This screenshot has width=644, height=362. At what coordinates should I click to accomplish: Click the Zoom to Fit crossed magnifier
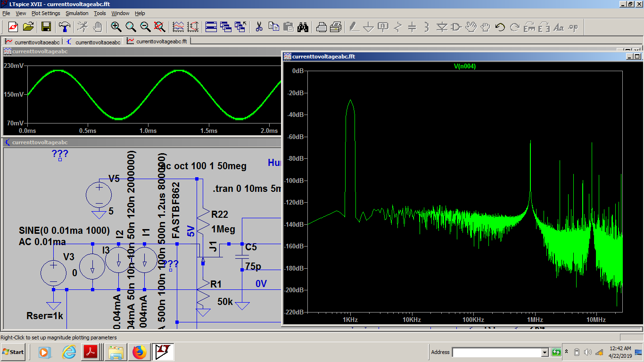(x=160, y=27)
